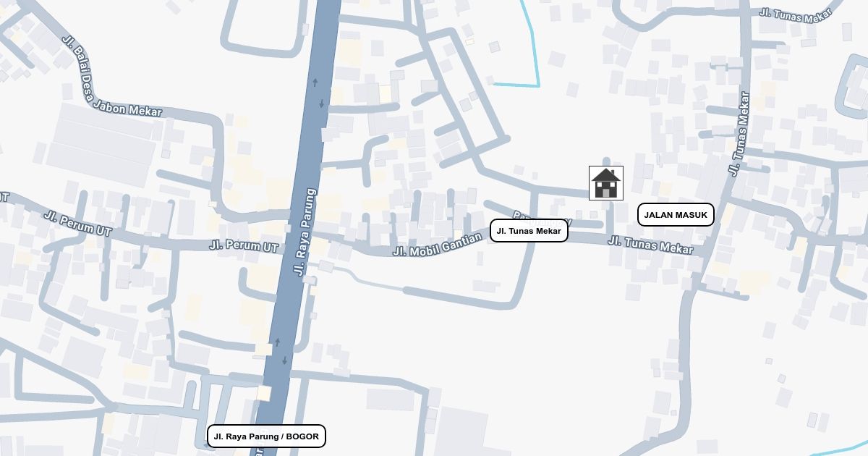This screenshot has height=456, width=868.
Task: Click the upper down arrow on Jl. Raya Parung
Action: click(x=322, y=103)
